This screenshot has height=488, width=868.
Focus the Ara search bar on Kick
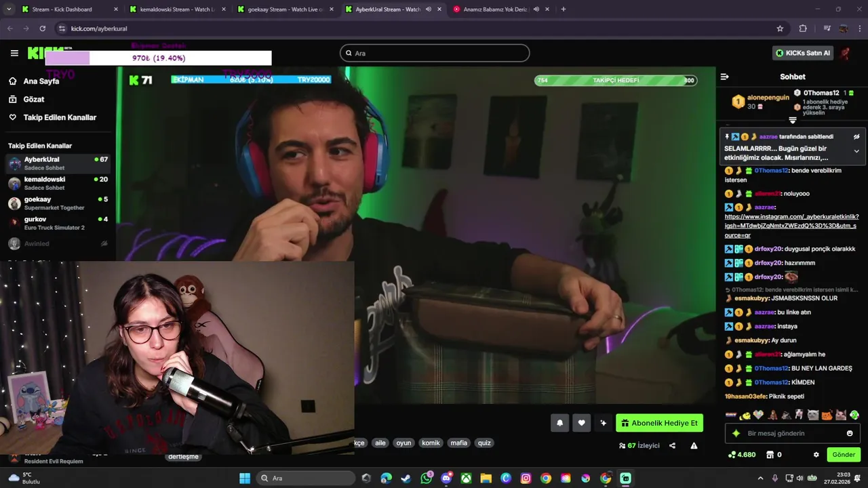click(x=435, y=53)
